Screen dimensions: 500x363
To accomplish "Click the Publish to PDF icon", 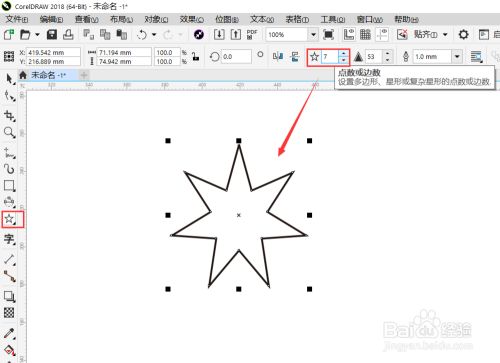I will click(252, 34).
